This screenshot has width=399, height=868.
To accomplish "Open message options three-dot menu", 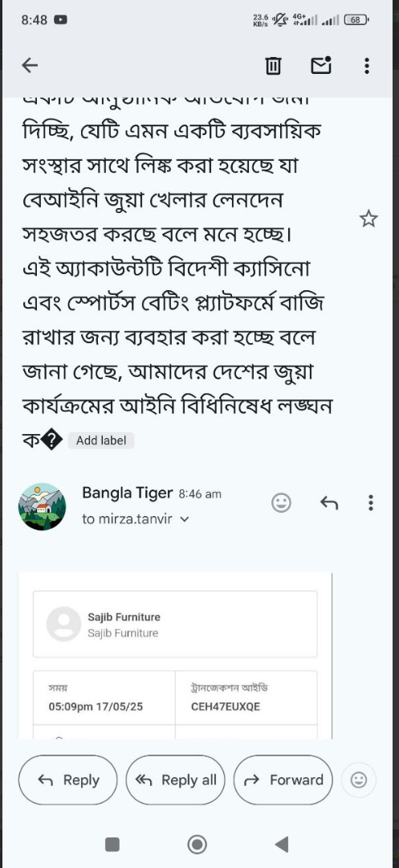I will (x=370, y=502).
